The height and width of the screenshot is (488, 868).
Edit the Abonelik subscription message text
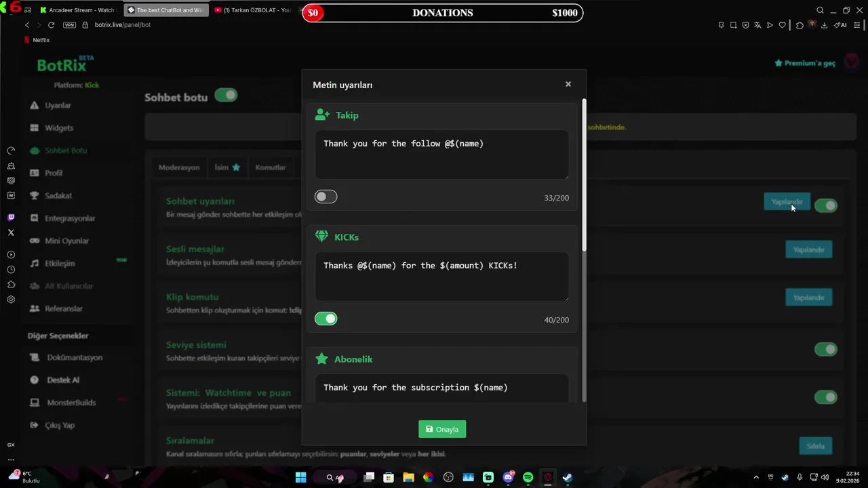[x=441, y=388]
